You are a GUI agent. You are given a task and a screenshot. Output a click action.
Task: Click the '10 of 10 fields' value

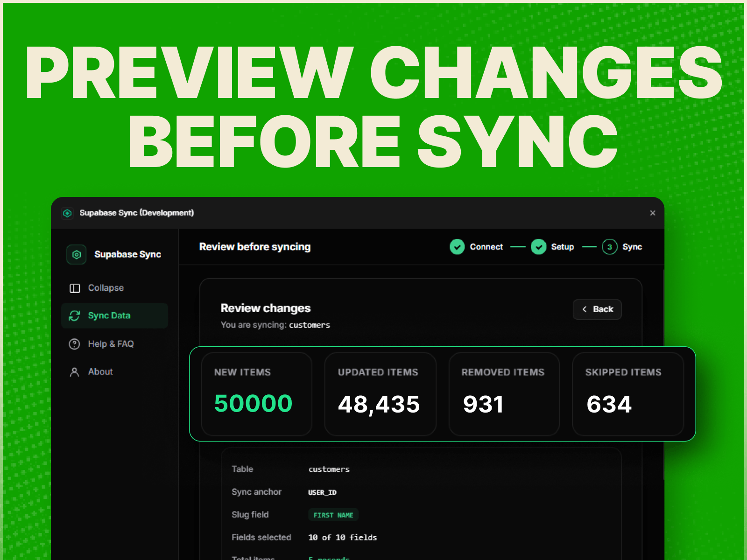pyautogui.click(x=342, y=538)
